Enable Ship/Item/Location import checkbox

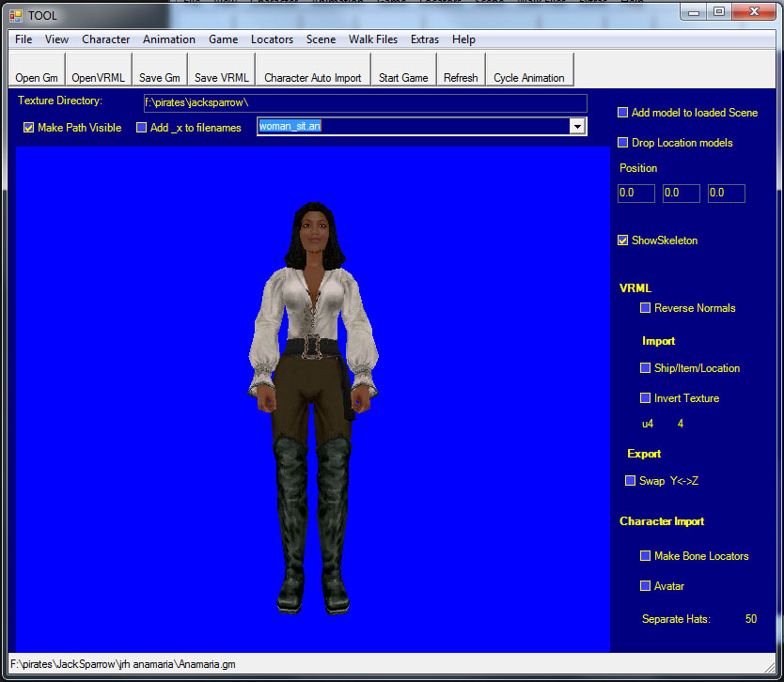point(646,368)
